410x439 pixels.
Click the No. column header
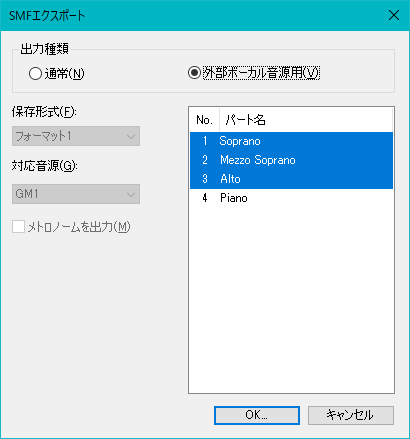(204, 120)
